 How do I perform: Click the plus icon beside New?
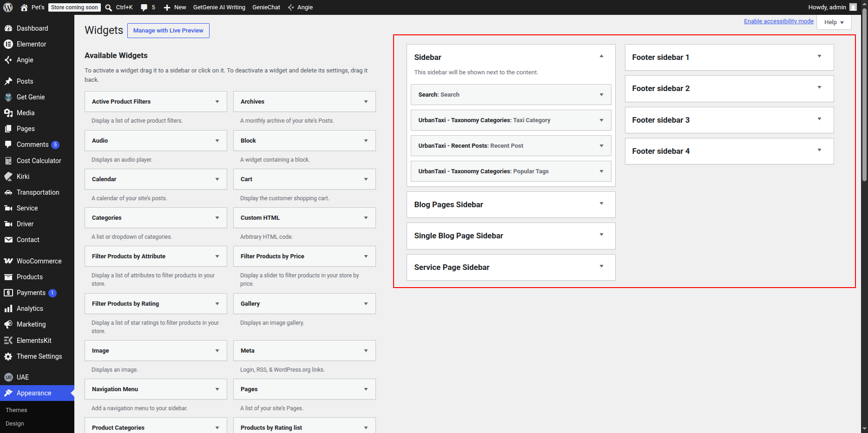pyautogui.click(x=167, y=7)
